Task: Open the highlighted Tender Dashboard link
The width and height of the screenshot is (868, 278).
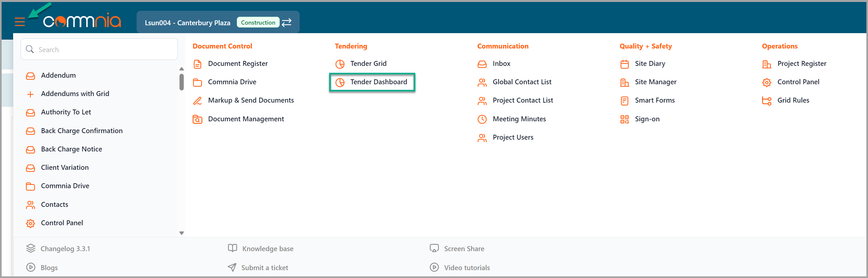Action: click(x=379, y=82)
